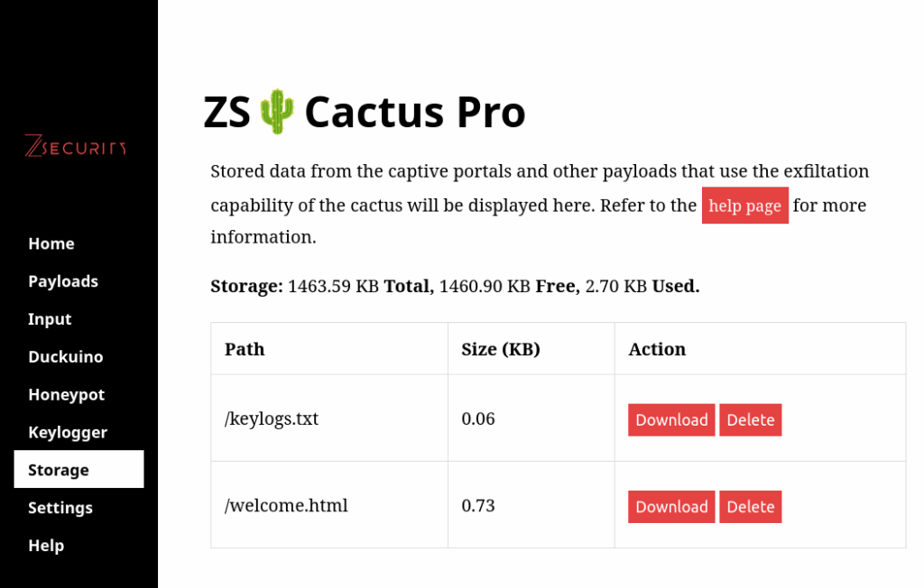This screenshot has width=924, height=588.
Task: Delete the welcome.html file
Action: [x=750, y=507]
